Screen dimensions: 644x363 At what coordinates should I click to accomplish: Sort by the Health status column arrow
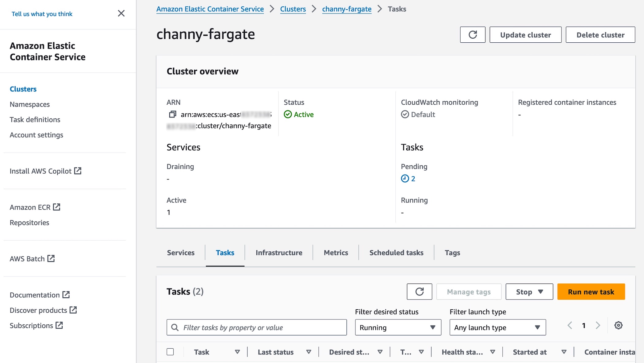pos(493,352)
